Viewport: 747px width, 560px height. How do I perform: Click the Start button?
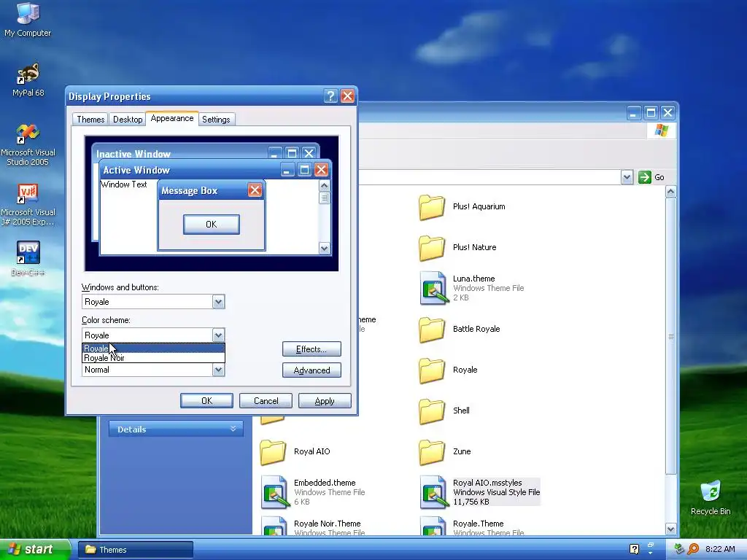pos(35,549)
